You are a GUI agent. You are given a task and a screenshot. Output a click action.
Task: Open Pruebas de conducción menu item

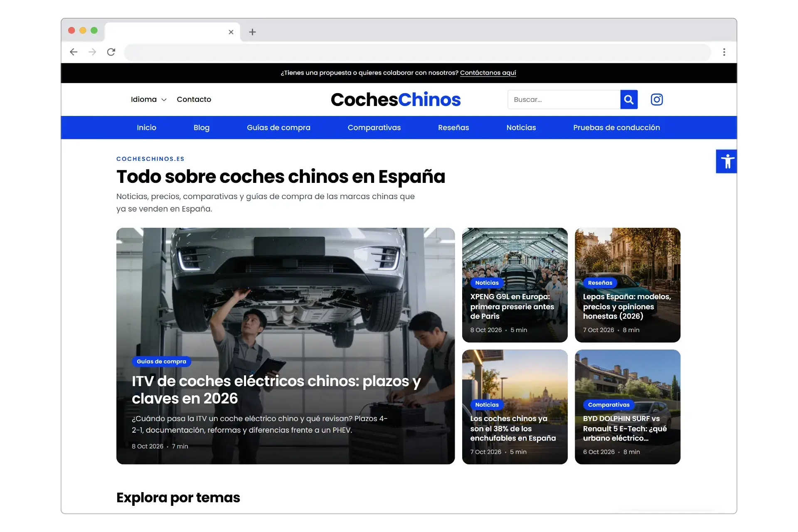pos(616,128)
